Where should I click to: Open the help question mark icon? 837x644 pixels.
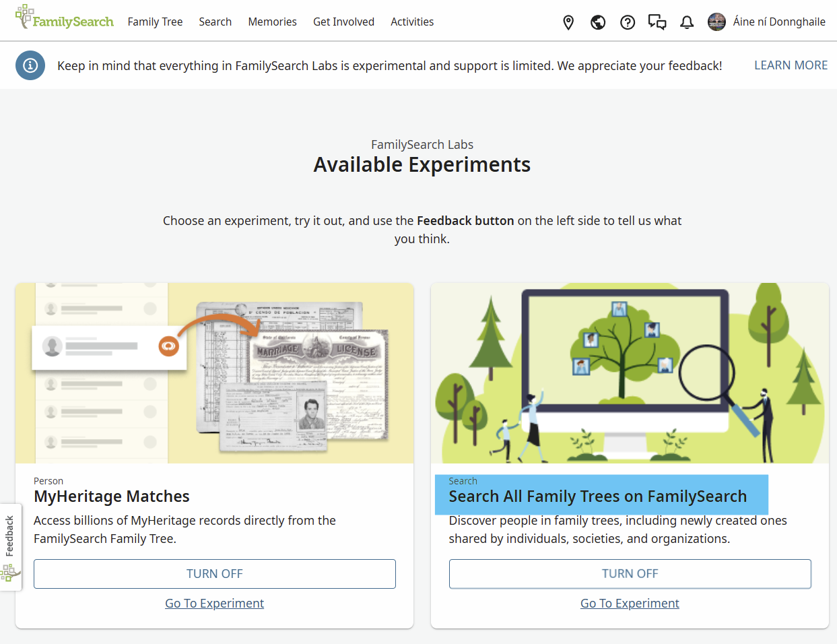[628, 22]
